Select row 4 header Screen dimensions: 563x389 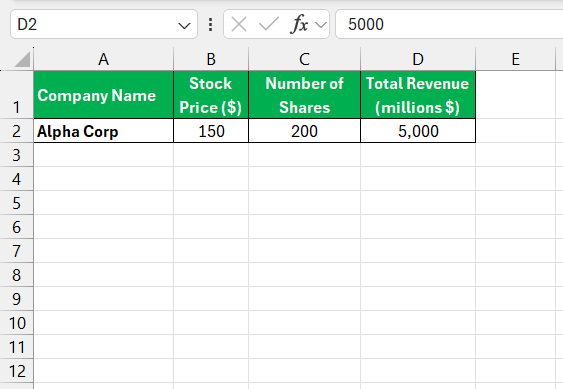tap(17, 179)
